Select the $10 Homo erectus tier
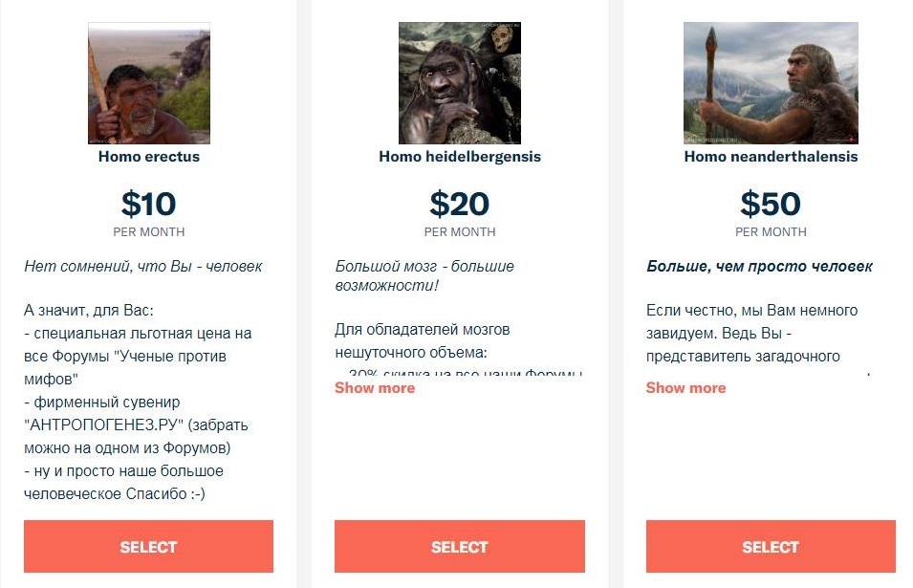Image resolution: width=913 pixels, height=588 pixels. coord(148,547)
